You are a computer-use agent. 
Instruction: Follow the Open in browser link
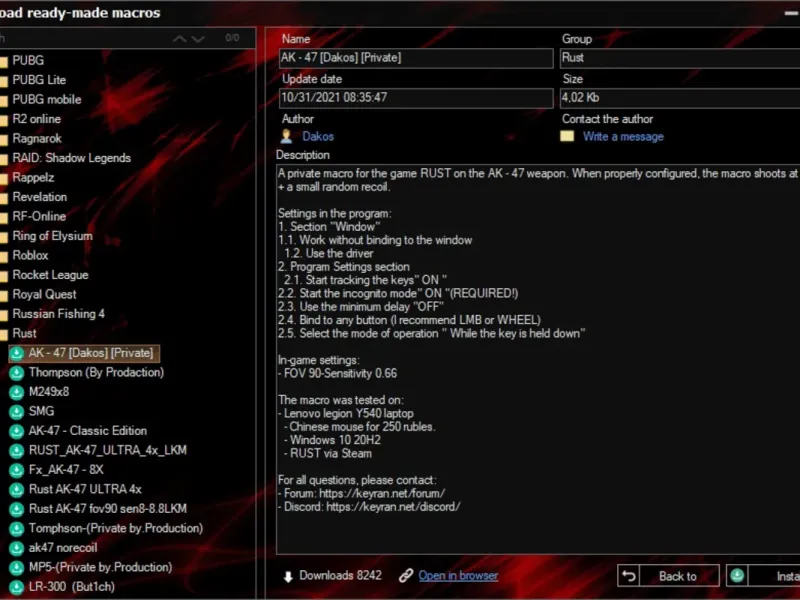[458, 576]
